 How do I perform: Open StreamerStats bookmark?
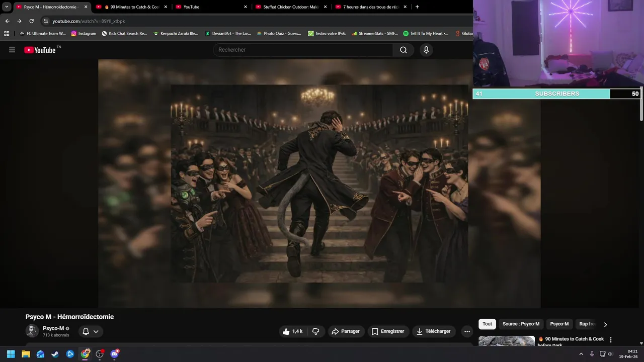(x=375, y=33)
